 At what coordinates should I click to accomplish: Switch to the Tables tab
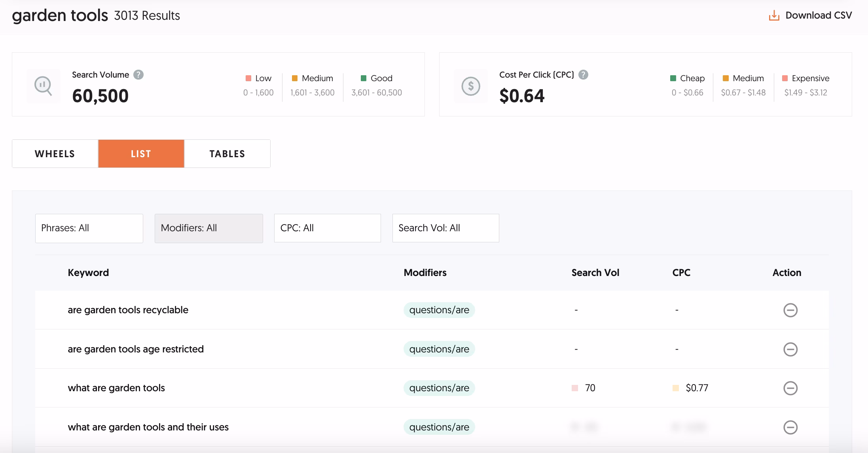point(227,154)
